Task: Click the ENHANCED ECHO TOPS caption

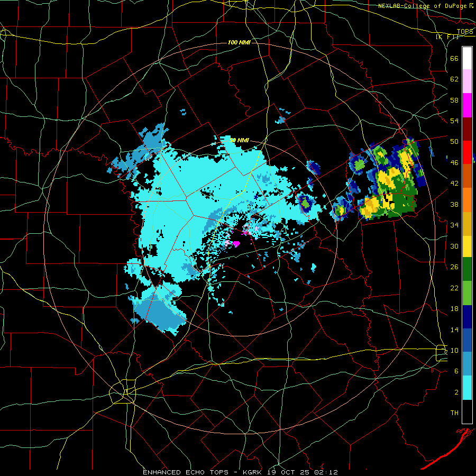Action: (x=186, y=472)
